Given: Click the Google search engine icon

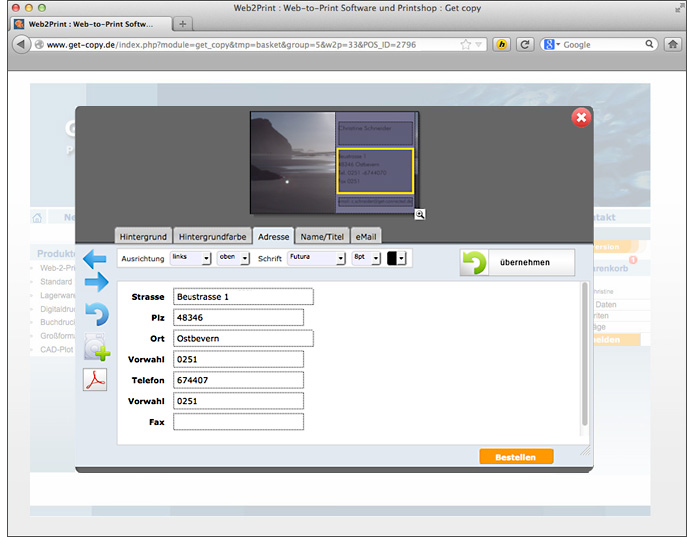Looking at the screenshot, I should click(549, 44).
